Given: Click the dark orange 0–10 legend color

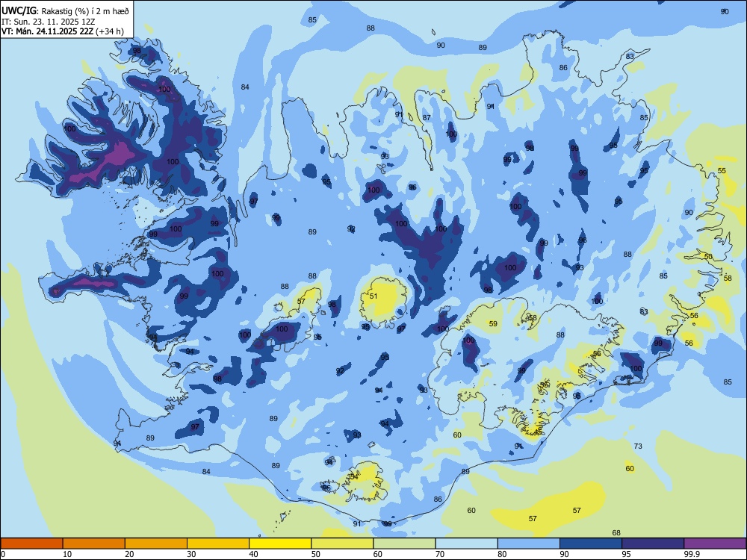Looking at the screenshot, I should click(x=31, y=544).
